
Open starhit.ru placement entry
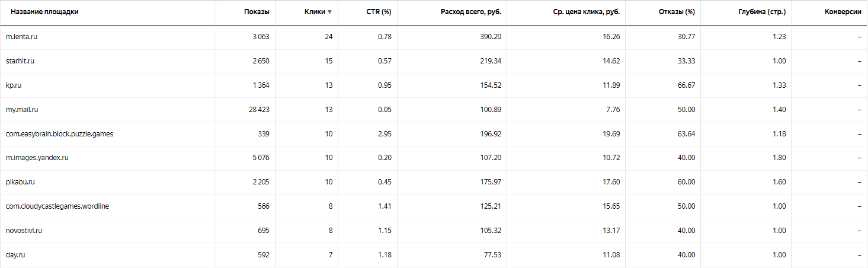20,61
